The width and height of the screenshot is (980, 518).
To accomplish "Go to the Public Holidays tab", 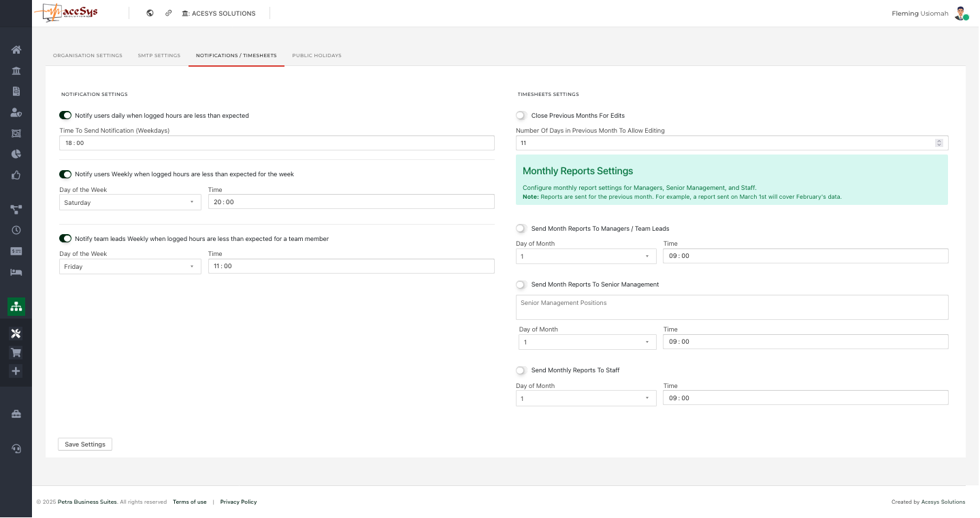I will (316, 56).
